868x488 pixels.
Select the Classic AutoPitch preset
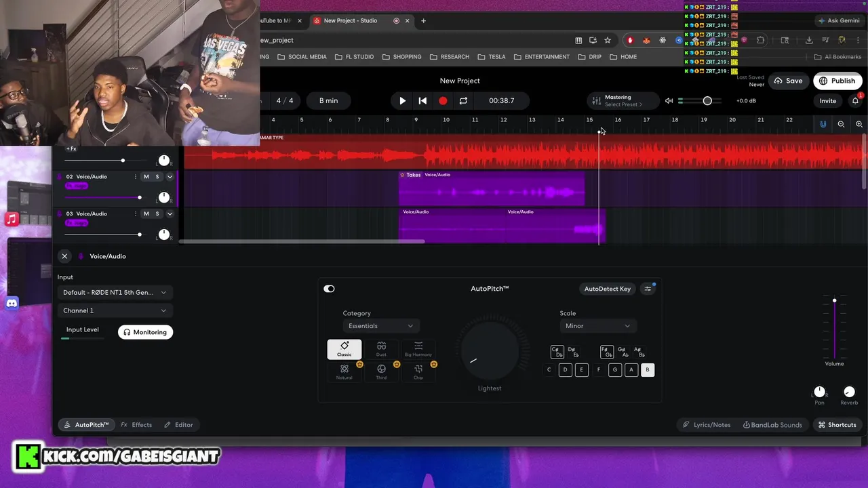pos(344,349)
